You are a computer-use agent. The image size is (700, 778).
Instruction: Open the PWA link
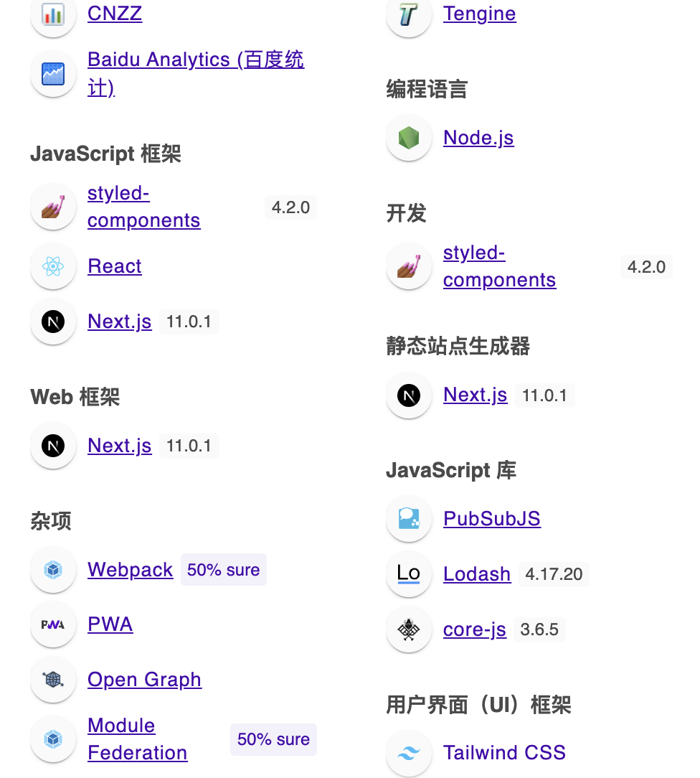(110, 624)
